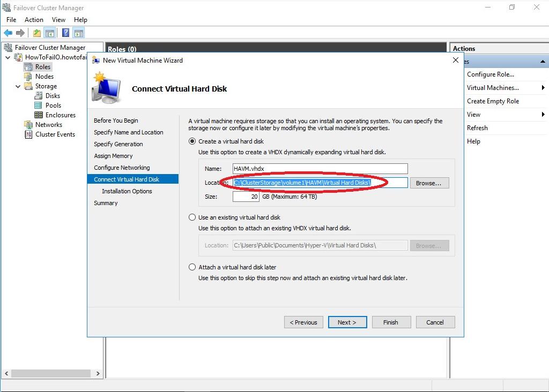Go to Specify Name and Location step

pyautogui.click(x=129, y=132)
